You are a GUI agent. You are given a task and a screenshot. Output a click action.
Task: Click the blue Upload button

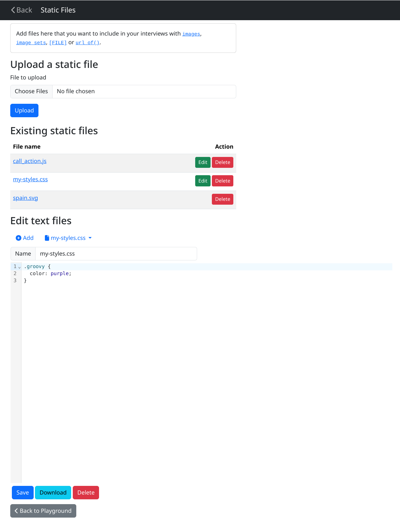coord(24,110)
